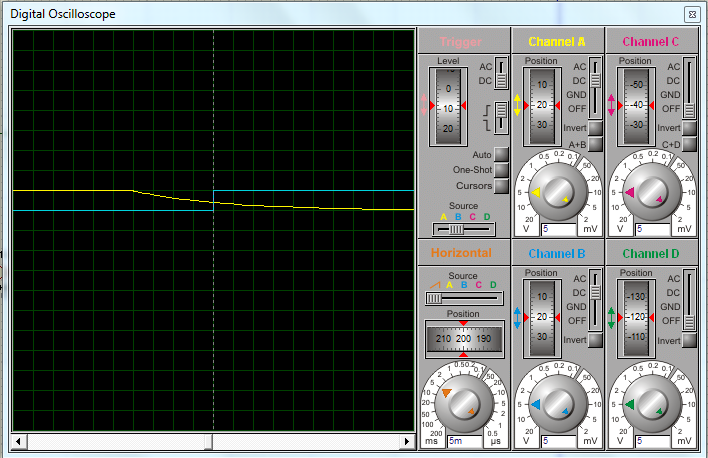The width and height of the screenshot is (708, 458).
Task: Click Channel D green position arrow icon
Action: (x=611, y=318)
